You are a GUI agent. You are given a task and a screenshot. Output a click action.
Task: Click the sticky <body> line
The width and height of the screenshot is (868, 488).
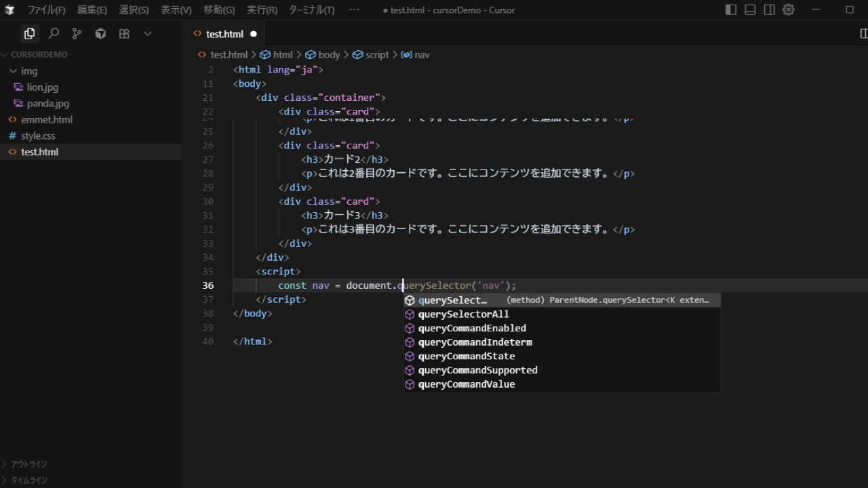250,83
